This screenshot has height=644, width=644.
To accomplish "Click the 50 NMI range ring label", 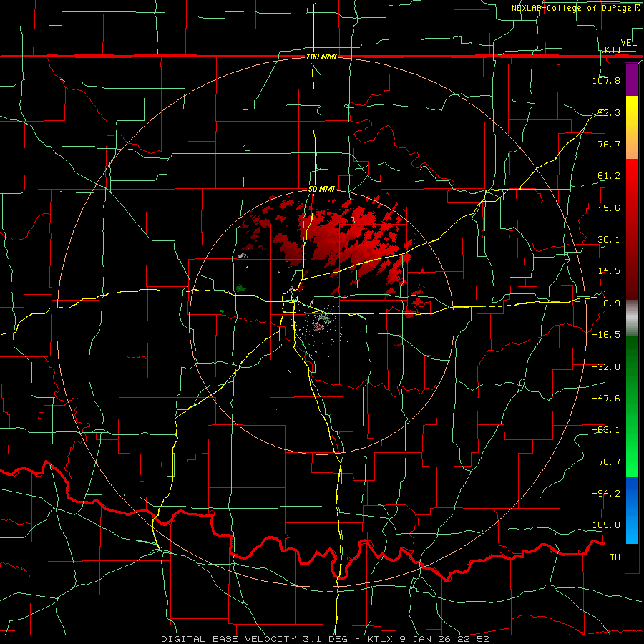I will (x=321, y=190).
